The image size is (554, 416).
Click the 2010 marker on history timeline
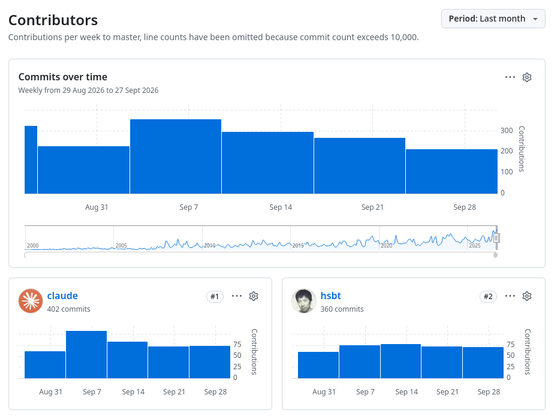[210, 245]
